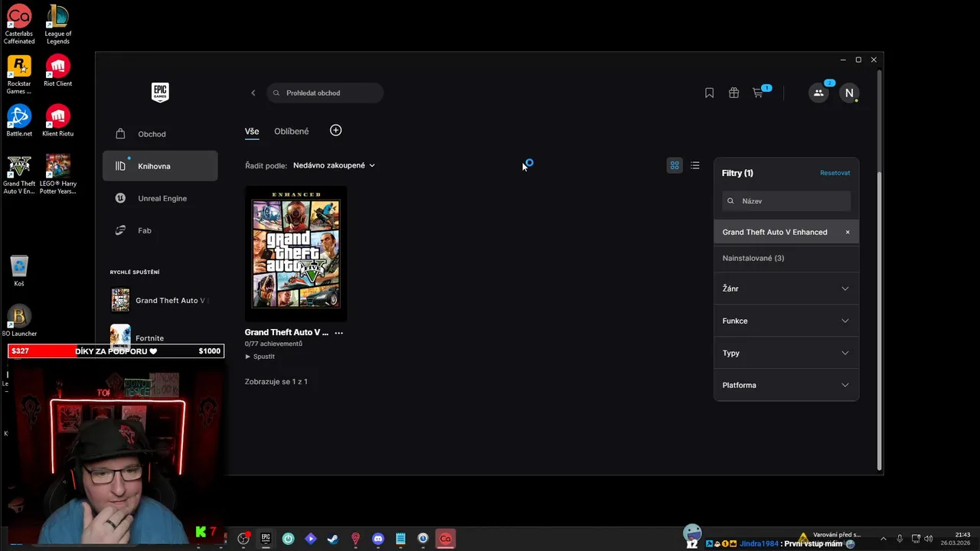Open Battle.net desktop icon
Viewport: 980px width, 551px height.
[x=19, y=121]
